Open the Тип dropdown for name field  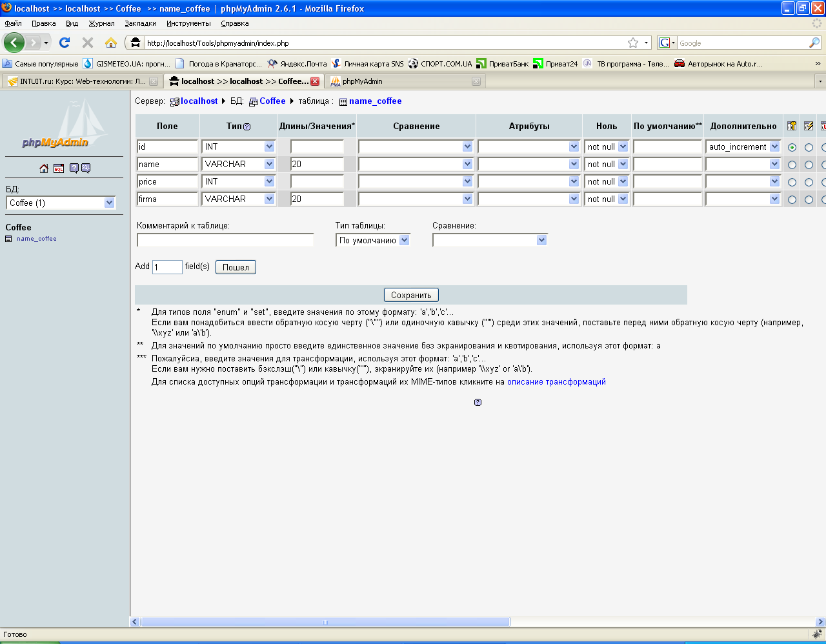(239, 164)
